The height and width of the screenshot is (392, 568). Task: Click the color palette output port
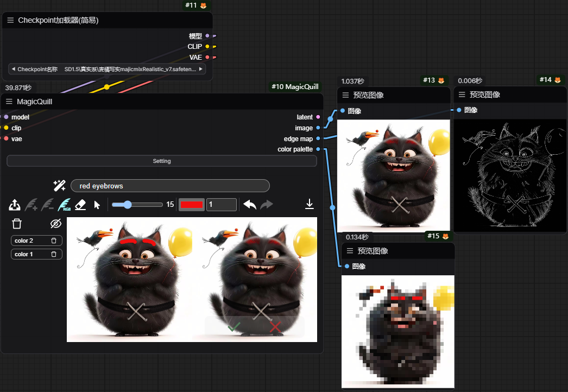click(318, 149)
